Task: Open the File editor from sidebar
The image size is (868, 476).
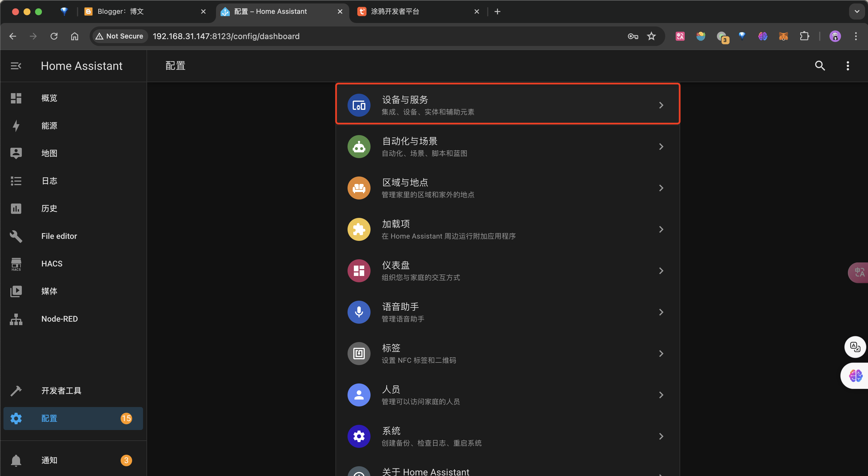Action: 16,236
